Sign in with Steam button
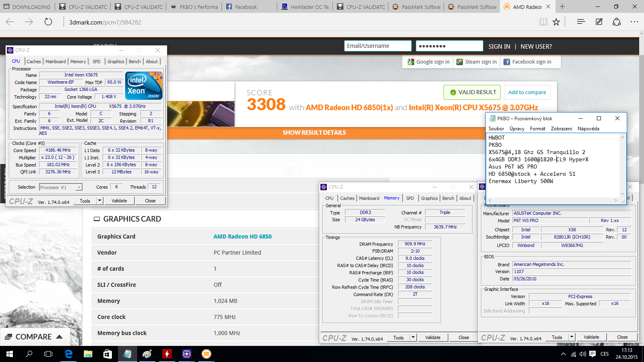The height and width of the screenshot is (362, 644). pos(477,62)
